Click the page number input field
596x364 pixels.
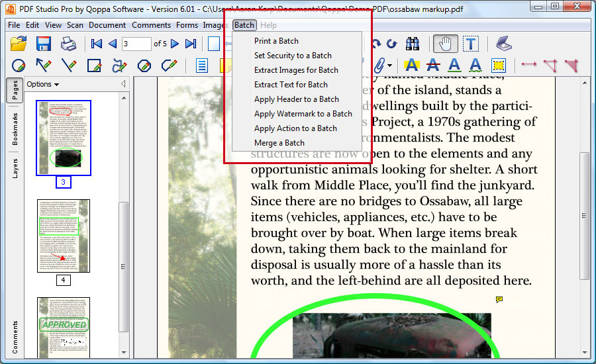click(x=136, y=44)
